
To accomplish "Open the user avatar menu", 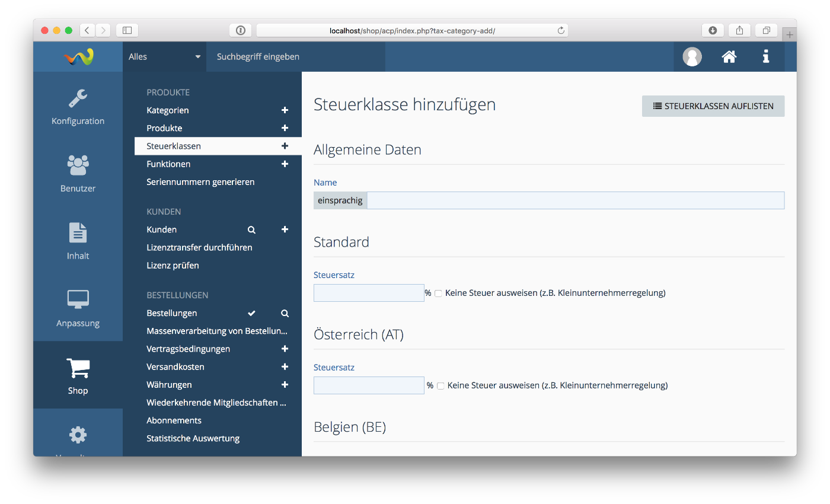I will [x=692, y=57].
